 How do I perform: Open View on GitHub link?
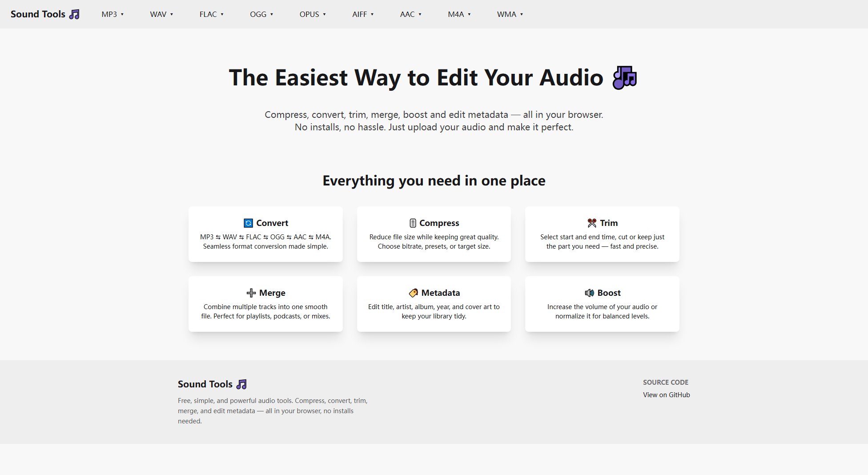click(666, 395)
